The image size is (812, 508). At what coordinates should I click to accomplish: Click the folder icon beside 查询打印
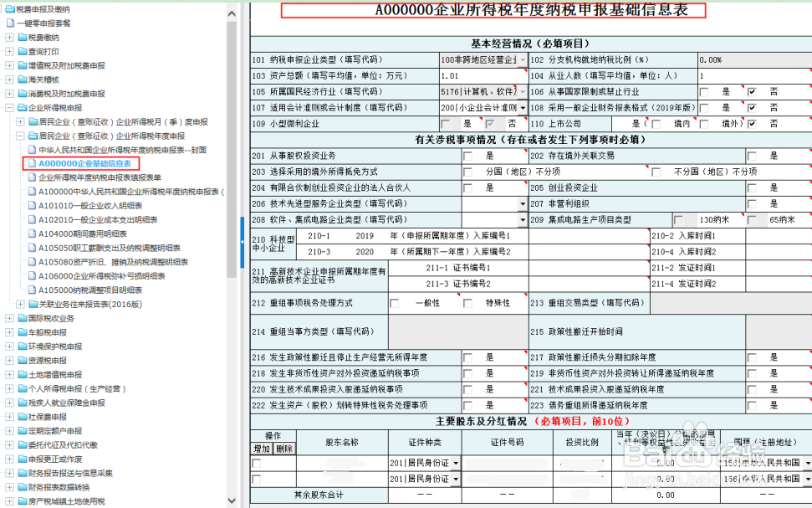coord(23,51)
